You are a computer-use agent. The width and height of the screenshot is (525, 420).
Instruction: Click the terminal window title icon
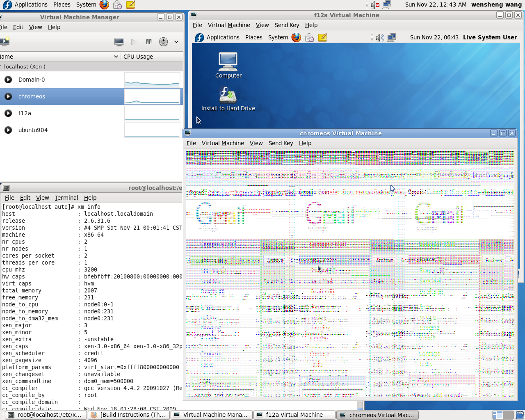[6, 188]
